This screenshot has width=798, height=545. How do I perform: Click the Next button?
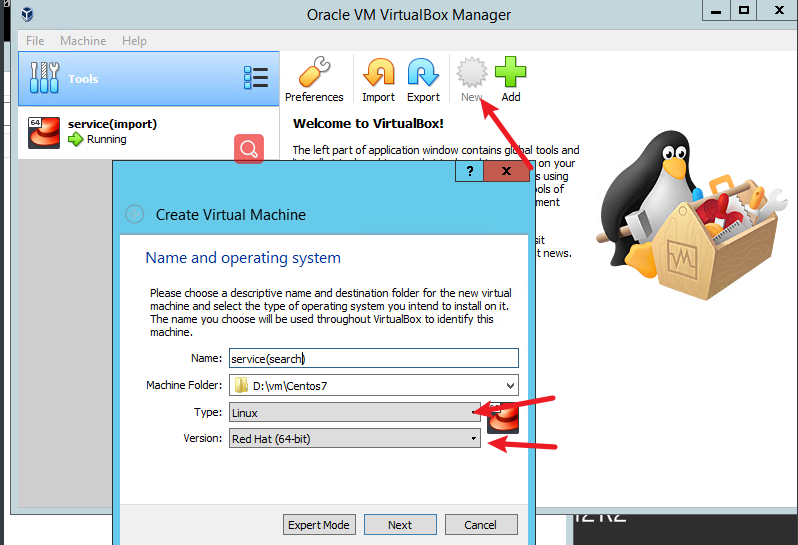[x=400, y=525]
